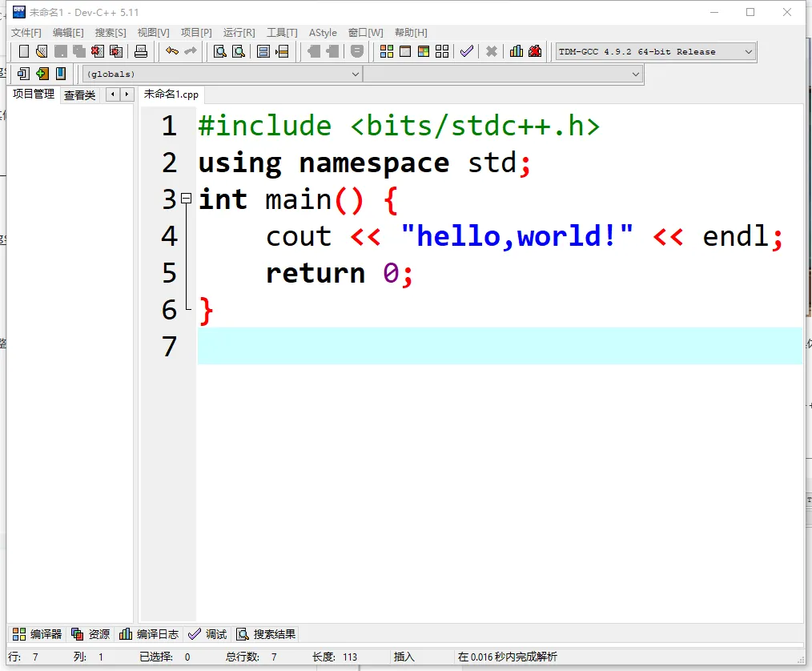Viewport: 812px width, 671px height.
Task: Click the highlighted empty line 7
Action: pyautogui.click(x=500, y=346)
